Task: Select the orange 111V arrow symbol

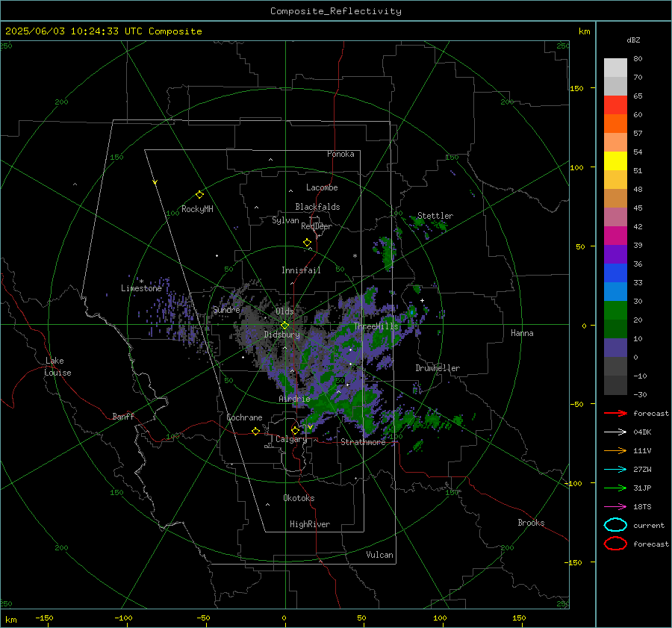Action: [x=615, y=450]
